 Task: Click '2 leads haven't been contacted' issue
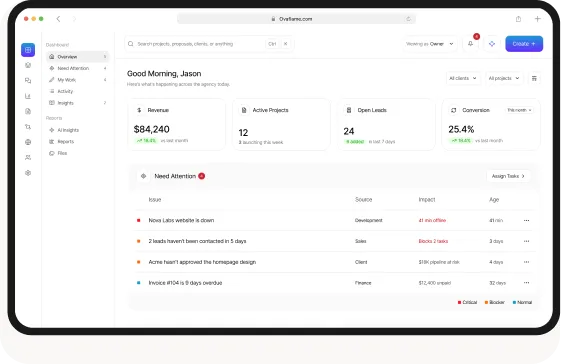[197, 241]
